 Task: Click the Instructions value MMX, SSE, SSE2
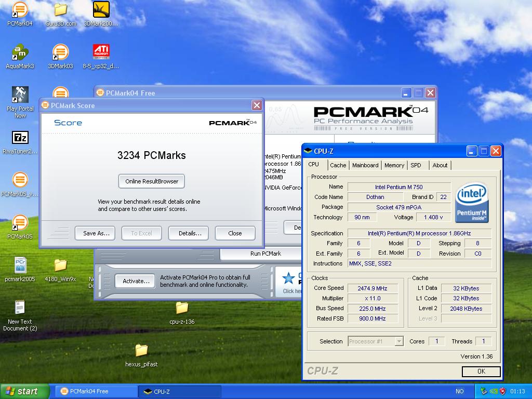click(420, 263)
